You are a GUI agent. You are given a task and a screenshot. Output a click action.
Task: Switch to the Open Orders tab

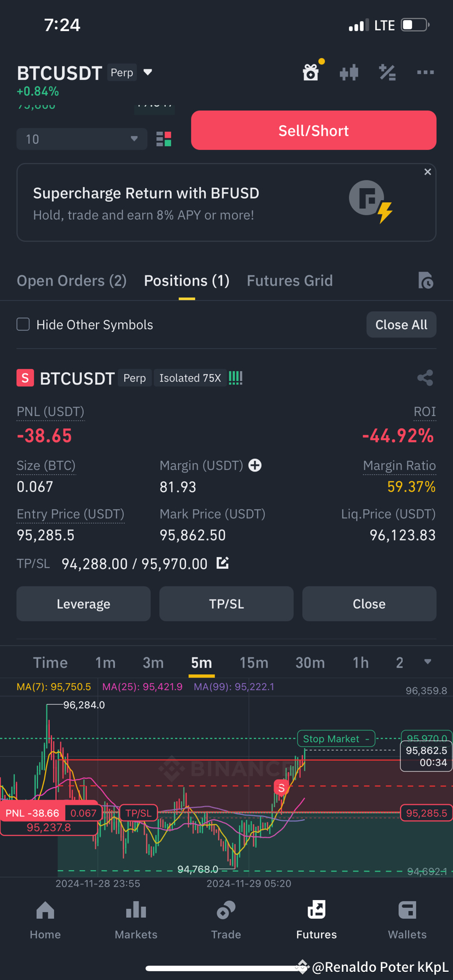[x=71, y=280]
